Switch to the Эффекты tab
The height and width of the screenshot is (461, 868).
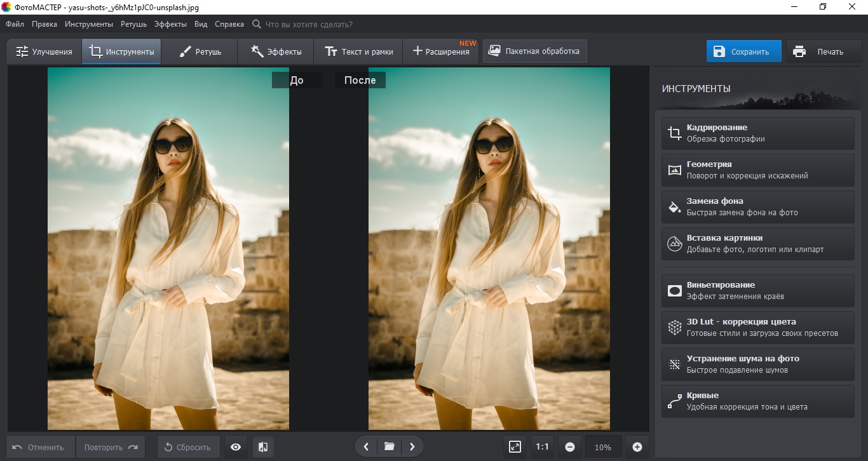click(x=276, y=51)
